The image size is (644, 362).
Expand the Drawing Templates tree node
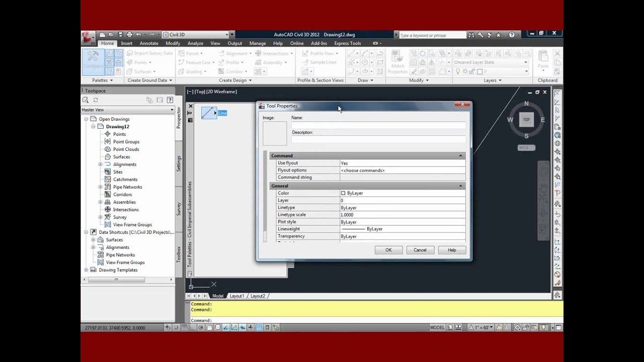(86, 270)
